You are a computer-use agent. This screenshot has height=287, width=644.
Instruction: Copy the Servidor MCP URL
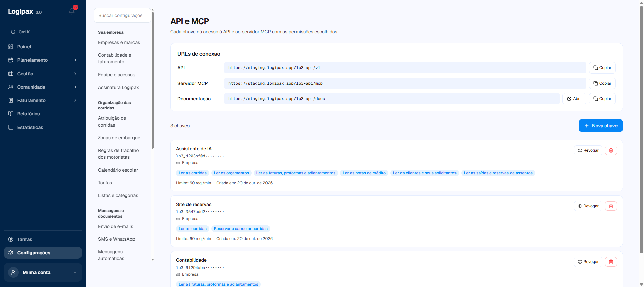click(x=602, y=83)
